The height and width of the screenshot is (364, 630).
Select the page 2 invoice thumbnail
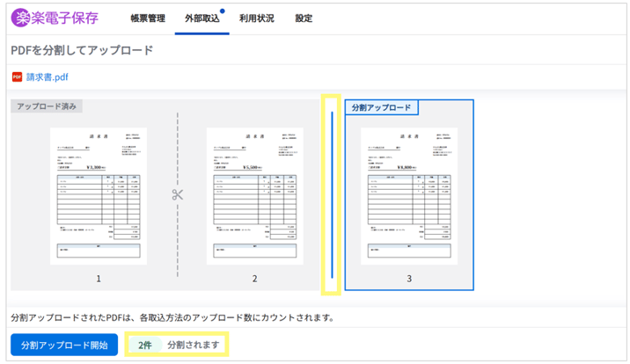click(254, 195)
